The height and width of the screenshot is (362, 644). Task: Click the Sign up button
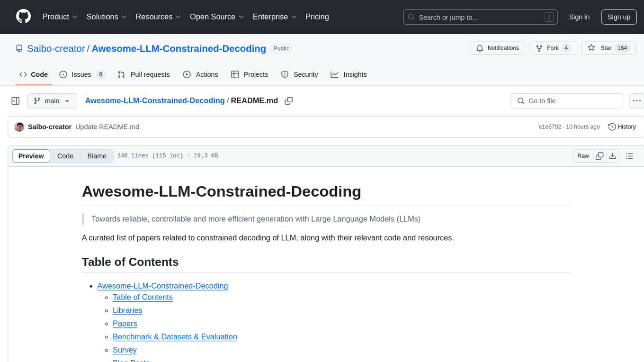[619, 17]
